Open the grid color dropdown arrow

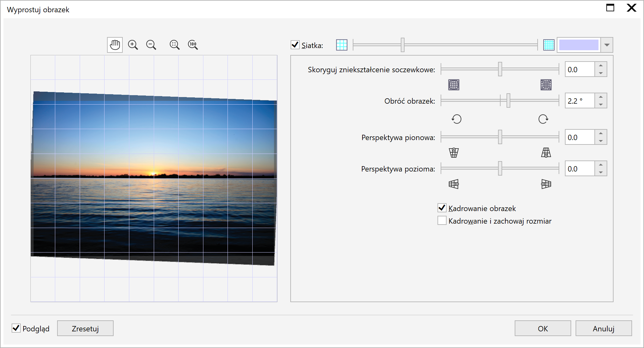pyautogui.click(x=607, y=45)
